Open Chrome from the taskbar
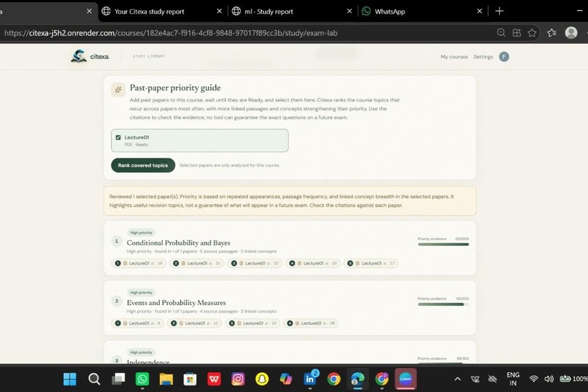The width and height of the screenshot is (588, 392). click(333, 380)
